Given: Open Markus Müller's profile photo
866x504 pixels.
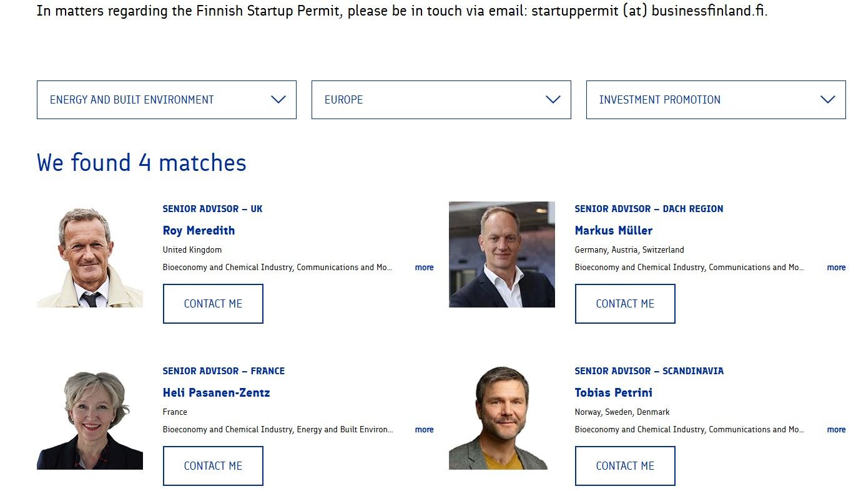Looking at the screenshot, I should [502, 254].
